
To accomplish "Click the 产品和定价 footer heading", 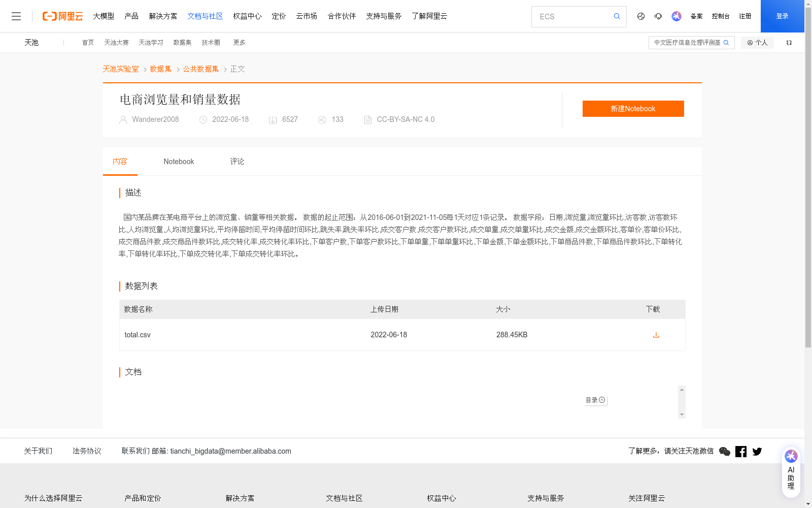I will pos(143,498).
